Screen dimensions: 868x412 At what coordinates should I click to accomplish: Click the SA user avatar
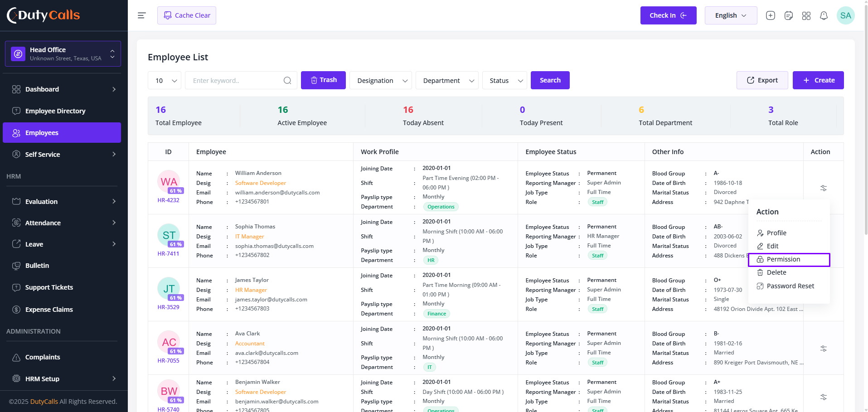point(845,15)
